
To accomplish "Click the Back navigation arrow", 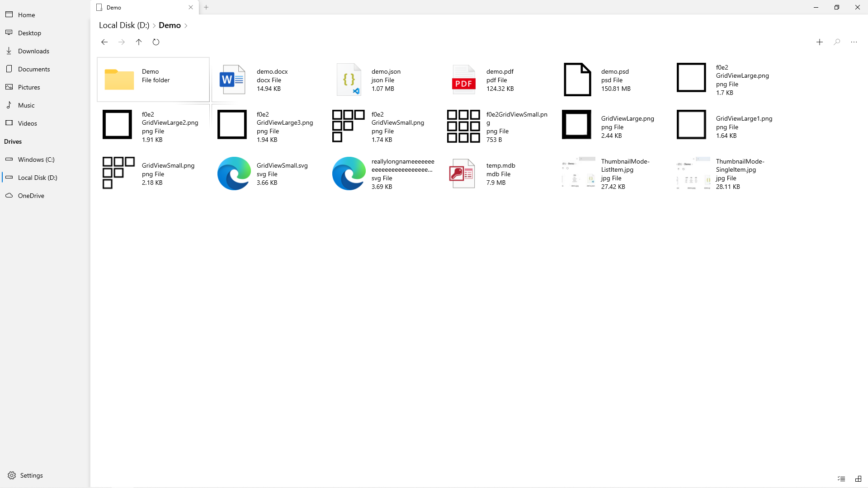I will [x=104, y=42].
